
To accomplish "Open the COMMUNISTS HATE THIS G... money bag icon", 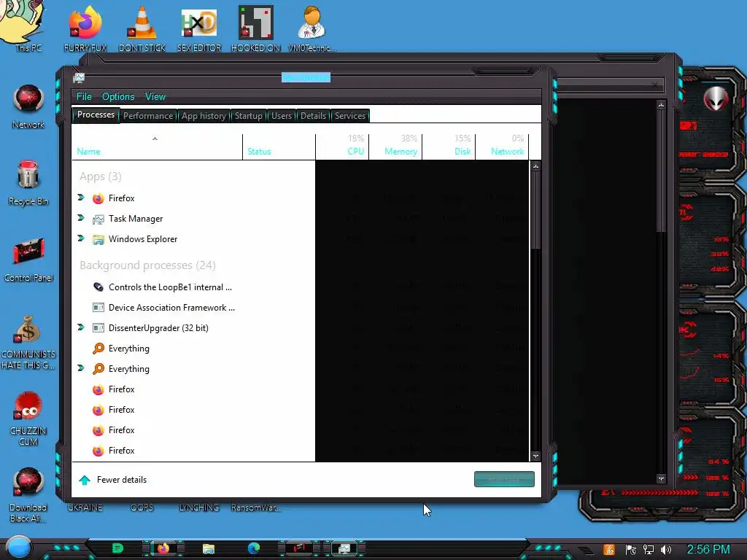I will [28, 343].
